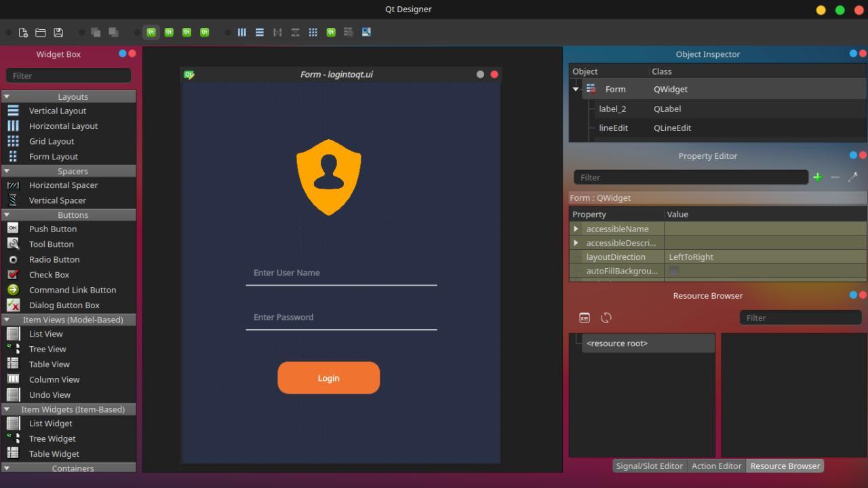The height and width of the screenshot is (488, 868).
Task: Switch to the Action Editor tab
Action: point(716,466)
